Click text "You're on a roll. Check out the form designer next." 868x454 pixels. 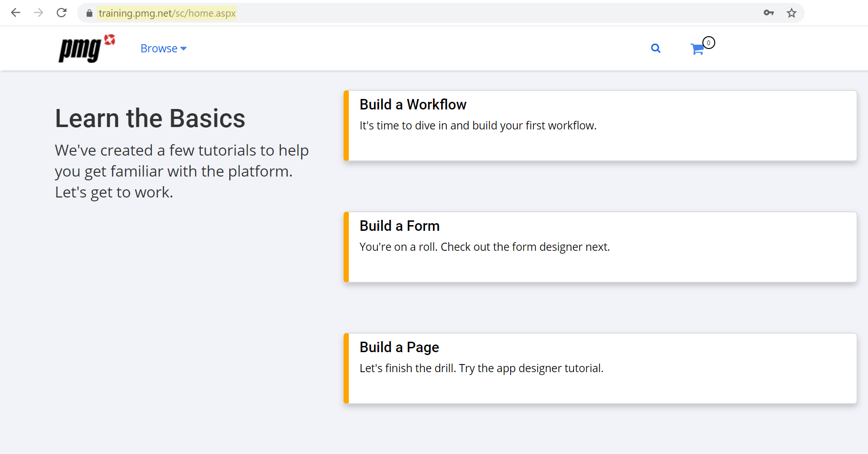484,247
